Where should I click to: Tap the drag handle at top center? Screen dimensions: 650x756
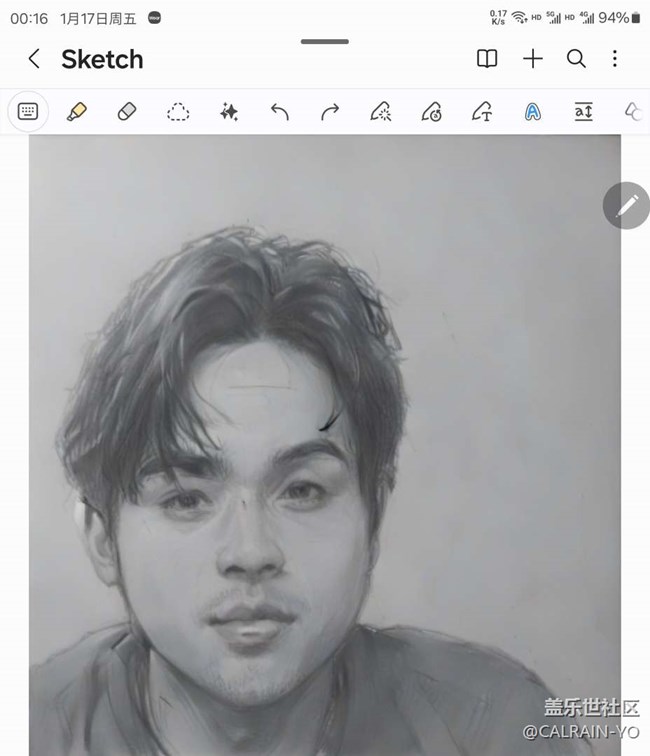(x=325, y=42)
